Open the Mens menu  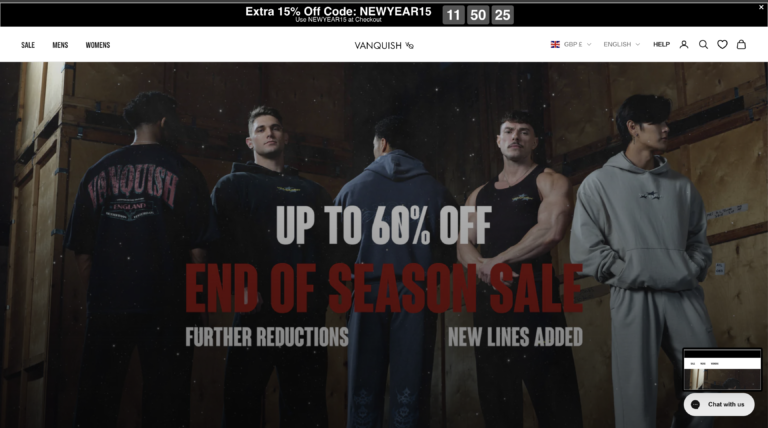[60, 45]
